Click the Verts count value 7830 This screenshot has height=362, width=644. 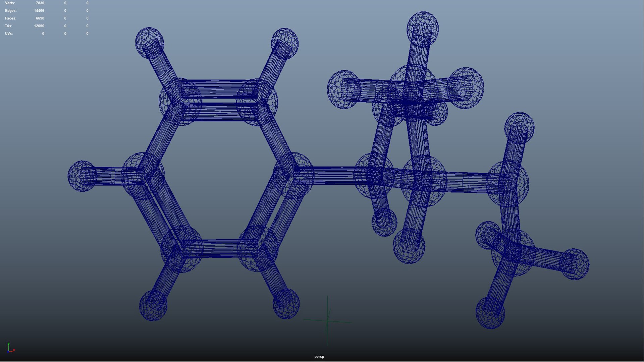[x=40, y=3]
